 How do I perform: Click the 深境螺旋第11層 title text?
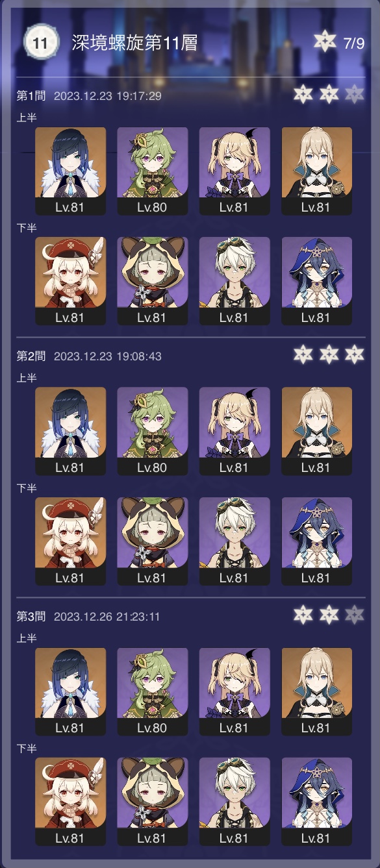(134, 43)
